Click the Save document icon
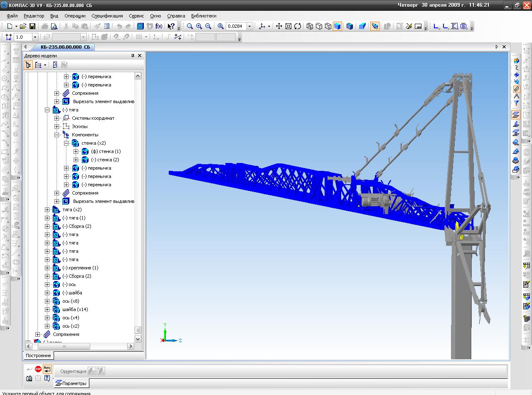 point(32,26)
